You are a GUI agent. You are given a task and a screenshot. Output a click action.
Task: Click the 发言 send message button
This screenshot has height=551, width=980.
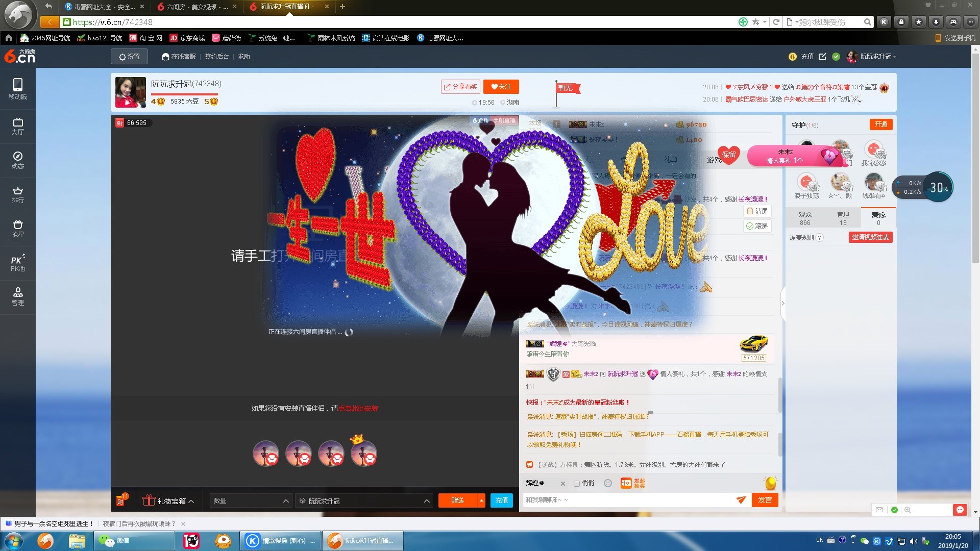tap(765, 500)
